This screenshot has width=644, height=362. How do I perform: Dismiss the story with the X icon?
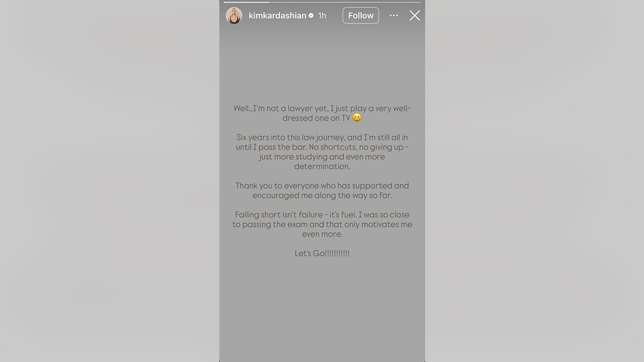[414, 16]
